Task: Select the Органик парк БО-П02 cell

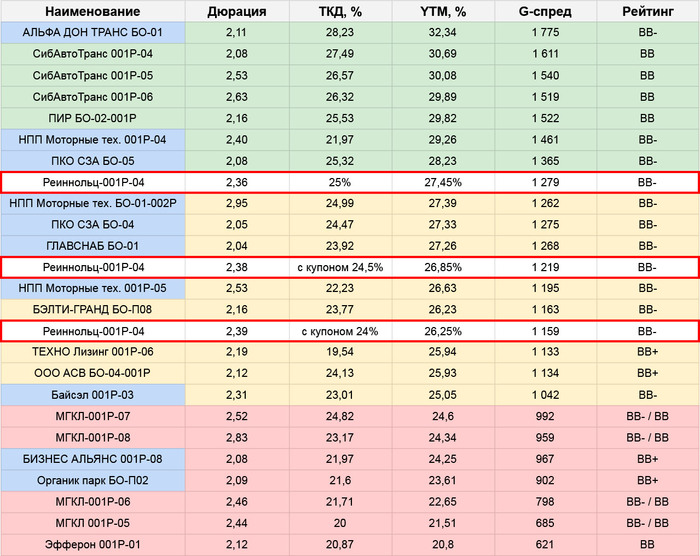Action: (93, 480)
